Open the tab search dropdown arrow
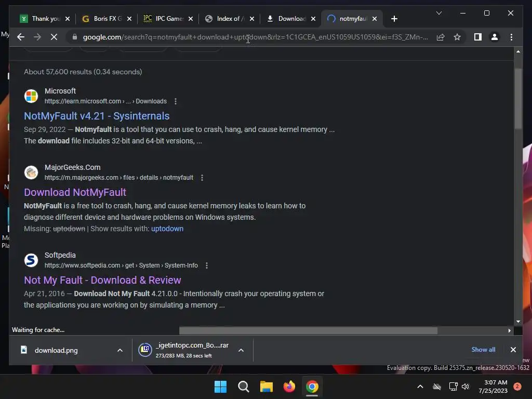 click(438, 13)
